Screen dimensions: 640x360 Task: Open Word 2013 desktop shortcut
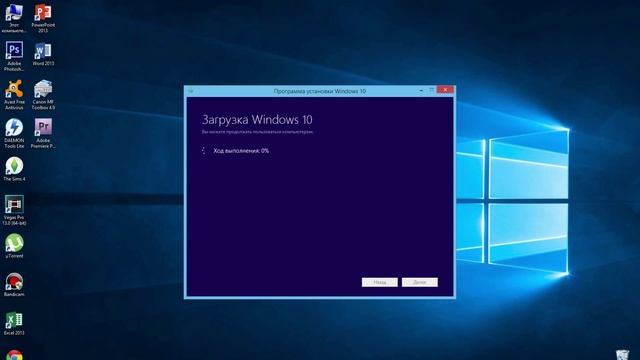43,53
